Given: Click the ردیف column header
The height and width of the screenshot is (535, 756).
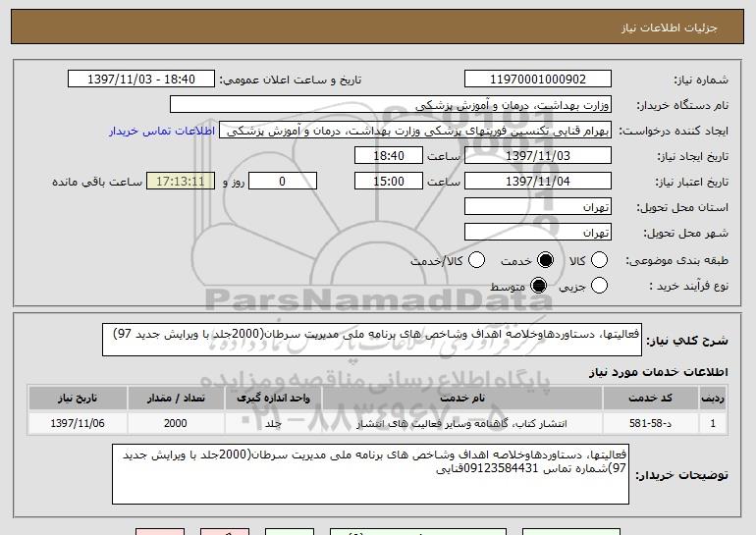Looking at the screenshot, I should pyautogui.click(x=713, y=399).
